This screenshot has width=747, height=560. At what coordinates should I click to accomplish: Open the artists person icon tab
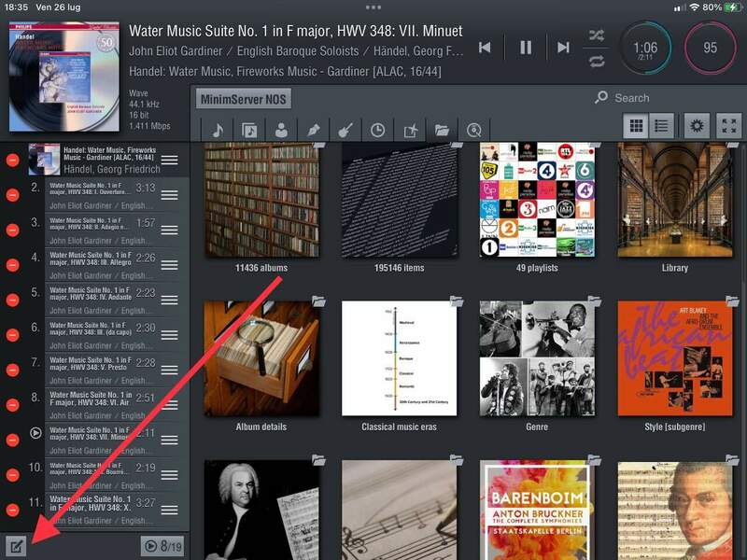click(281, 130)
